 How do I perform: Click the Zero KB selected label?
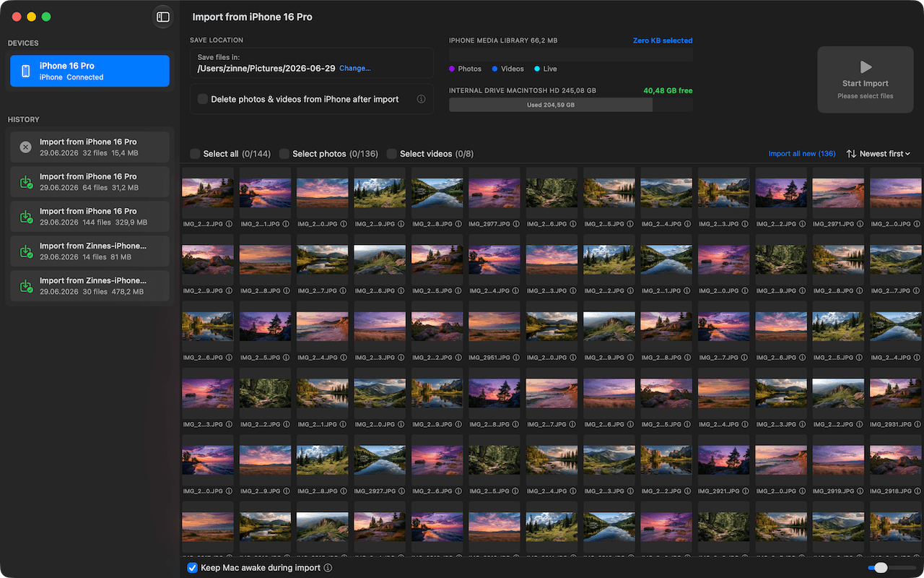tap(663, 40)
